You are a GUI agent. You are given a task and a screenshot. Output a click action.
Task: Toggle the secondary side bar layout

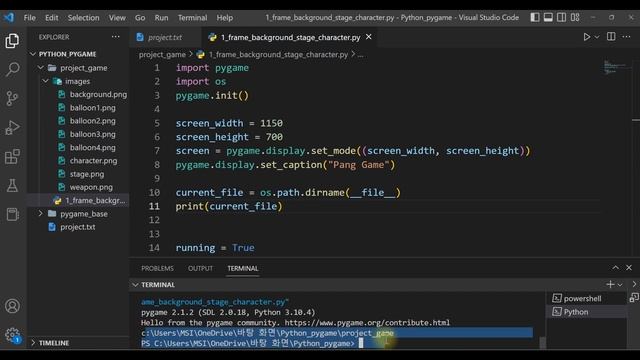pos(562,17)
